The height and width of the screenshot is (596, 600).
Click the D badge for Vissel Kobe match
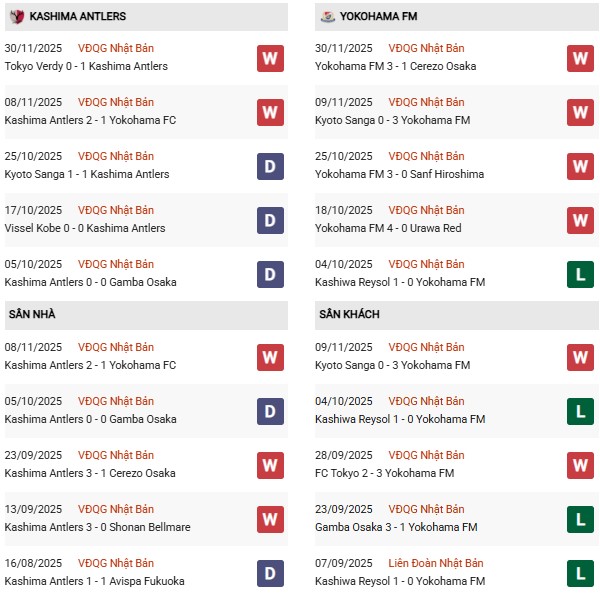(x=270, y=220)
